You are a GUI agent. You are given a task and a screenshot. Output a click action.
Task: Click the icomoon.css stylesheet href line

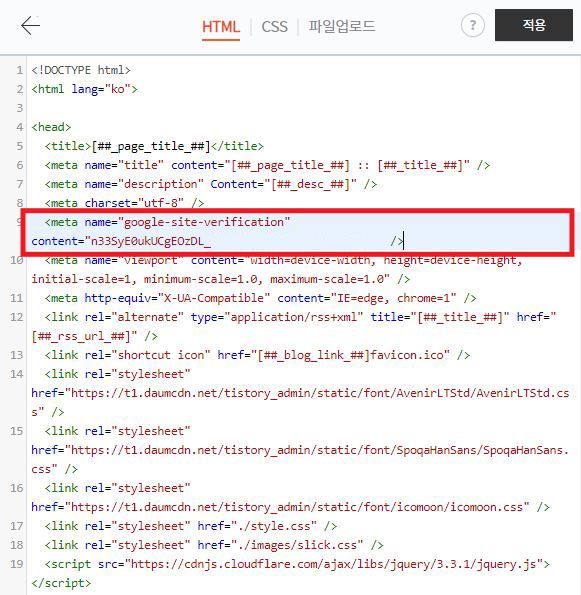[x=290, y=507]
